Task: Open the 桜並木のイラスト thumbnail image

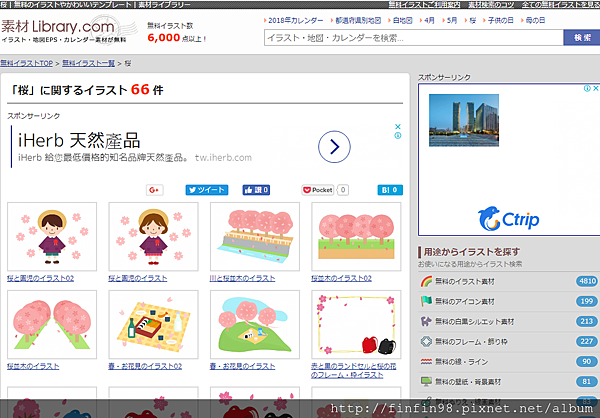Action: pyautogui.click(x=52, y=325)
